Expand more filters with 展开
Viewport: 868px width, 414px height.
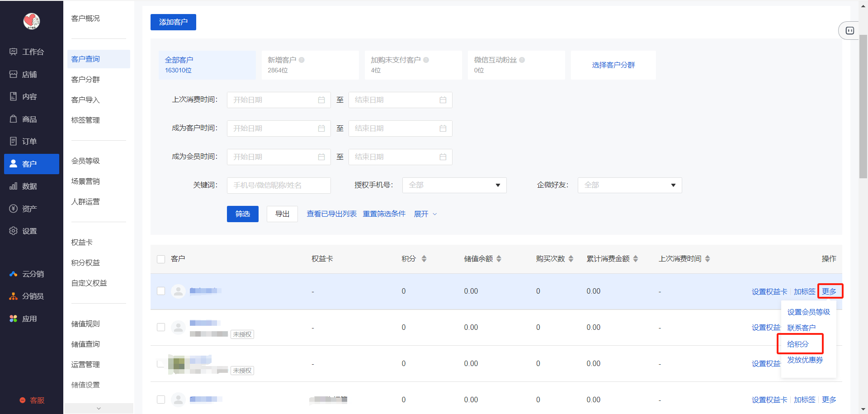(x=425, y=214)
